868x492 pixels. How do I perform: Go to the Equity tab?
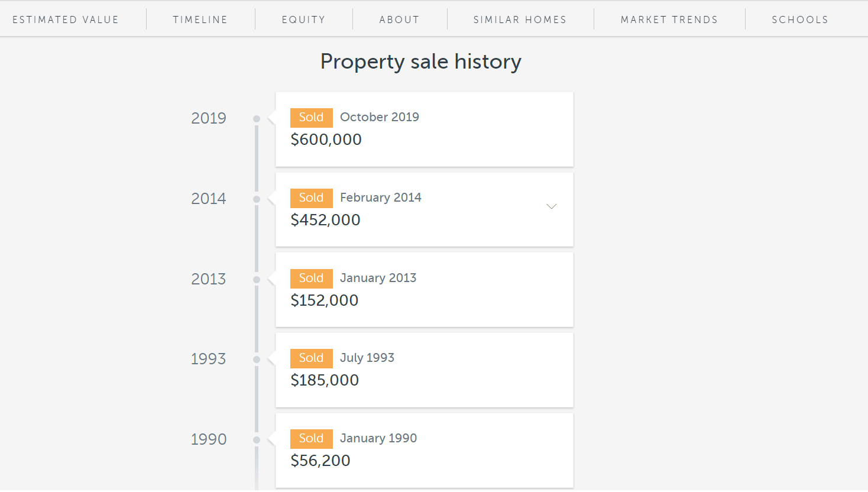coord(304,20)
